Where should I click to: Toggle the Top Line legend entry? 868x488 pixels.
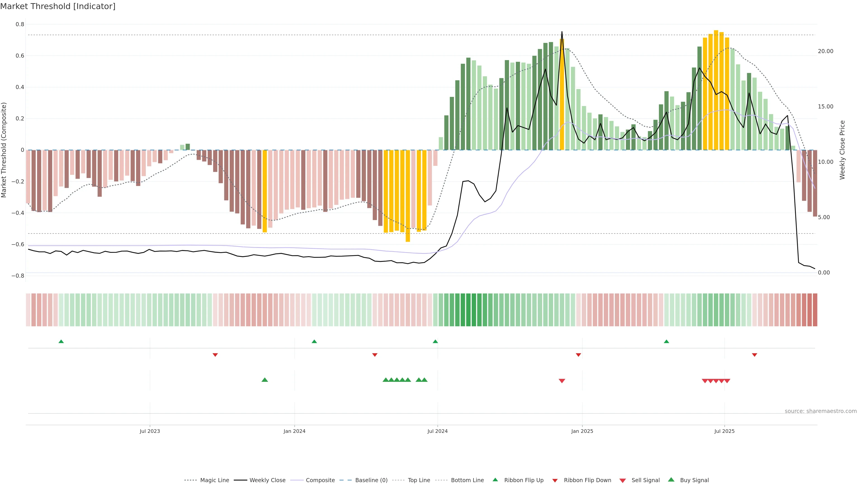[x=419, y=480]
